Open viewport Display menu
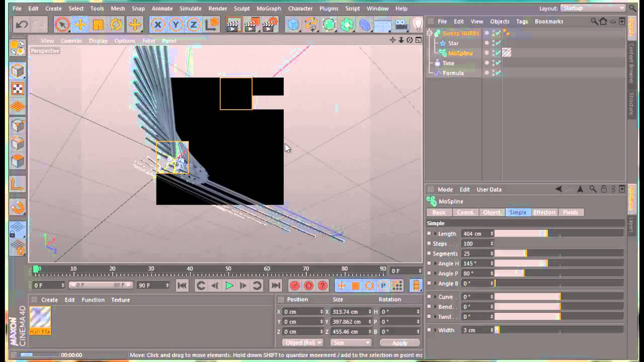Image resolution: width=644 pixels, height=362 pixels. (98, 41)
